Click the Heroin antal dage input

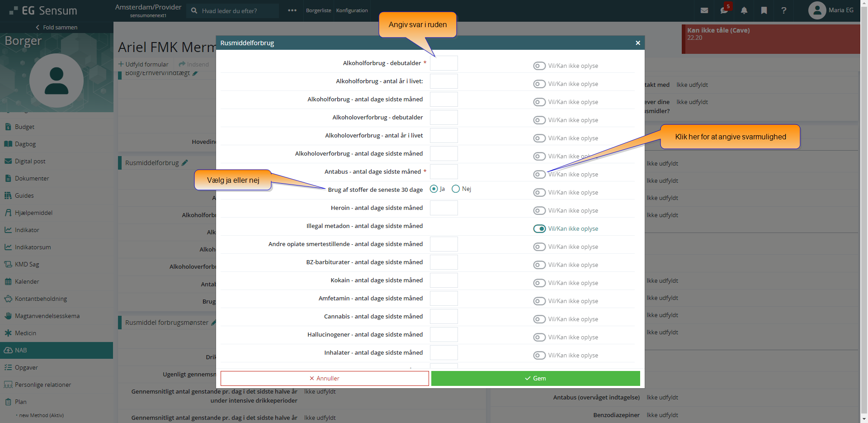(444, 208)
